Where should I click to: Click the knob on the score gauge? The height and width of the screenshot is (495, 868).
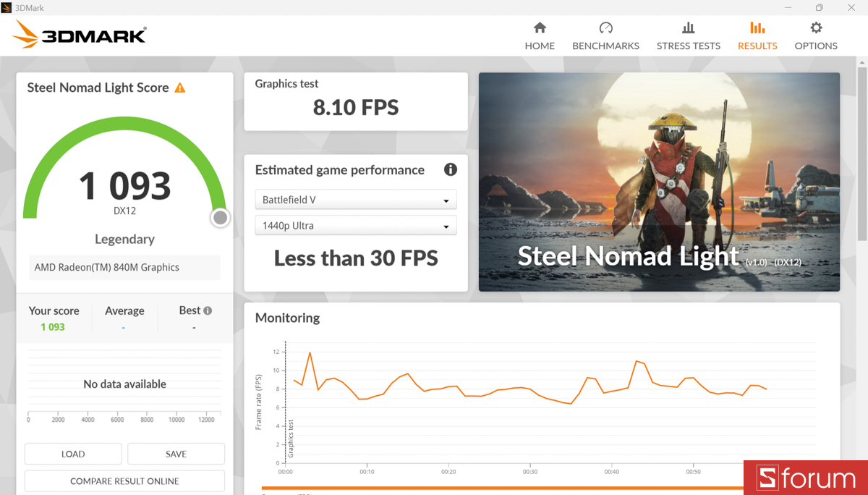pos(219,217)
